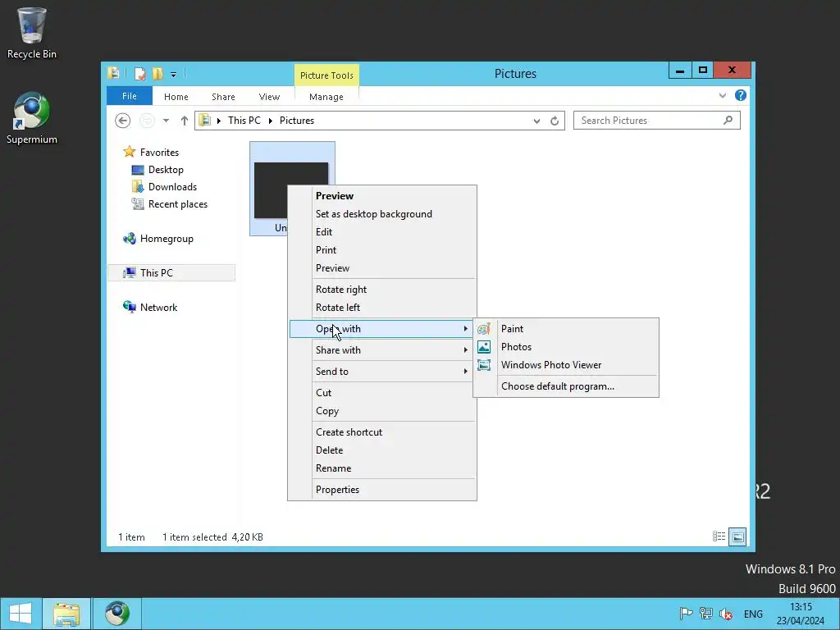Choose Set as desktop background
The height and width of the screenshot is (630, 840).
tap(382, 214)
